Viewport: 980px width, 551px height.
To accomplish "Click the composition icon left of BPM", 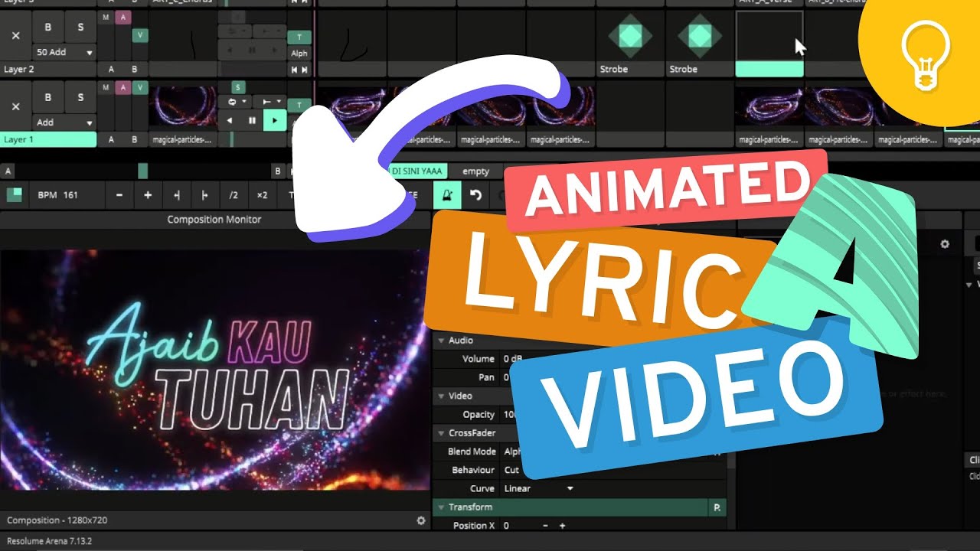I will (x=14, y=194).
